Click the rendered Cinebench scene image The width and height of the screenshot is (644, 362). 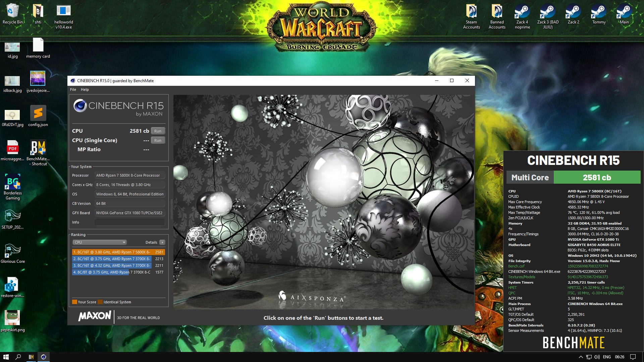pos(323,202)
